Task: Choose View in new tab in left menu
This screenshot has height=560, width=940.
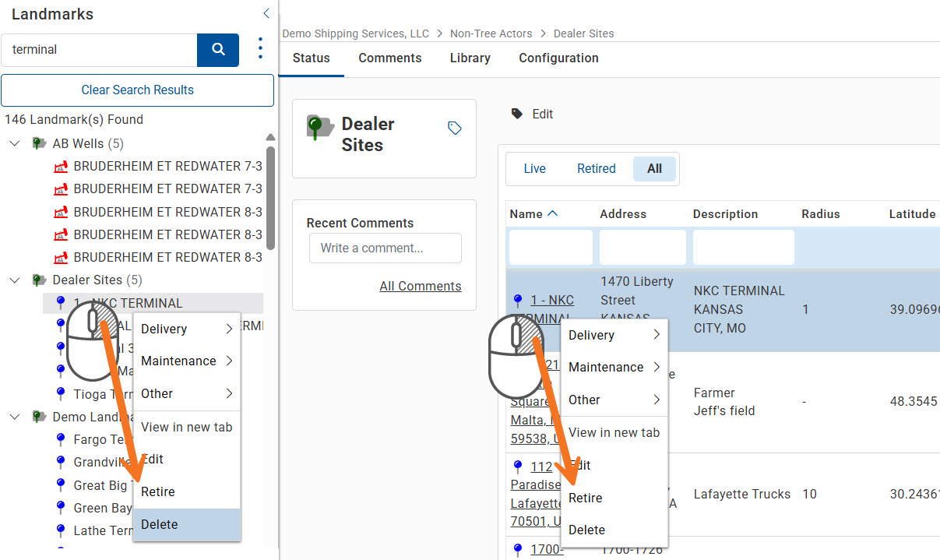Action: (x=187, y=427)
